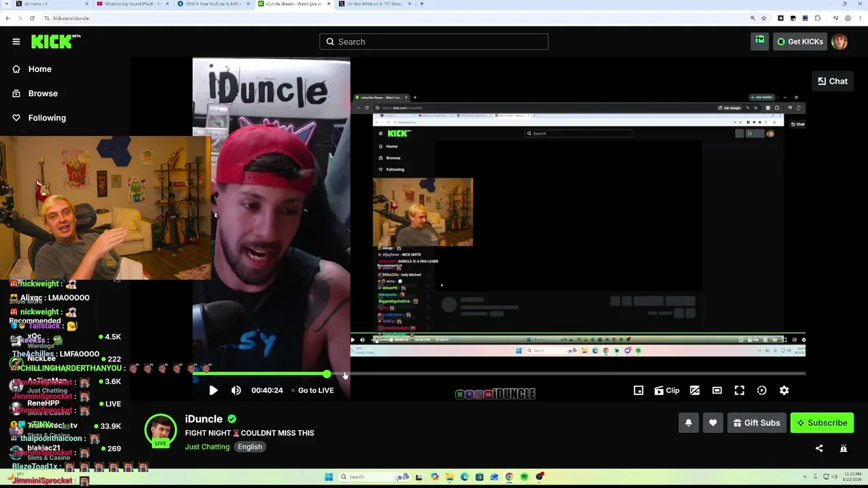The width and height of the screenshot is (868, 488).
Task: Open Spotify from the taskbar
Action: [x=524, y=477]
